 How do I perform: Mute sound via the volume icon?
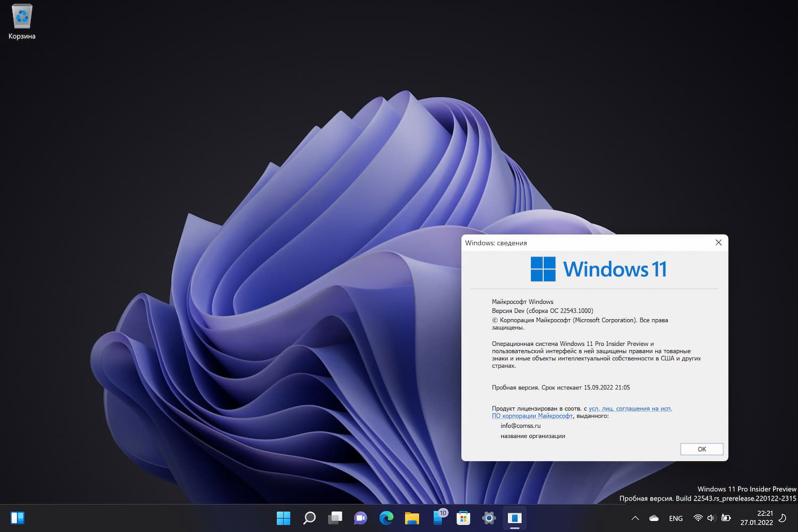[711, 518]
